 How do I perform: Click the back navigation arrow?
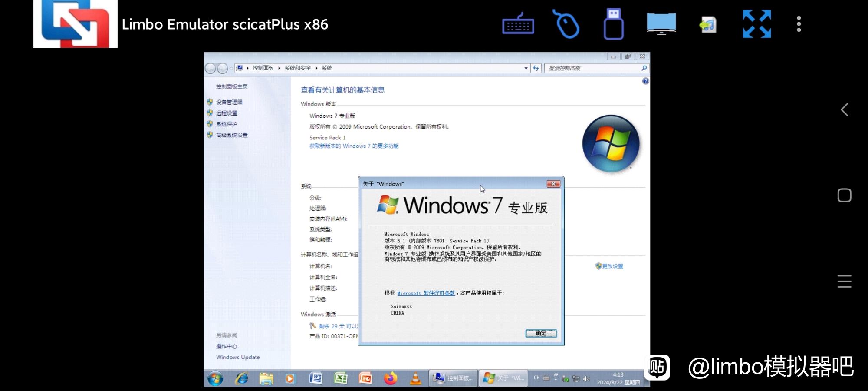click(x=210, y=68)
